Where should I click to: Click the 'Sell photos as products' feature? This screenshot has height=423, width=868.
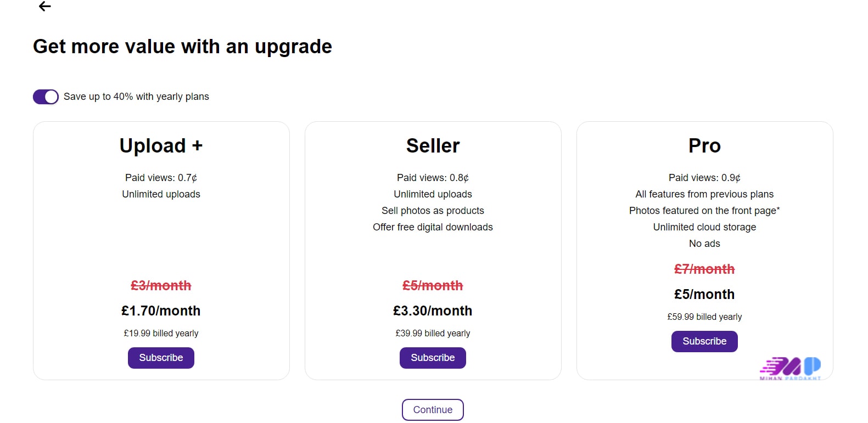433,211
